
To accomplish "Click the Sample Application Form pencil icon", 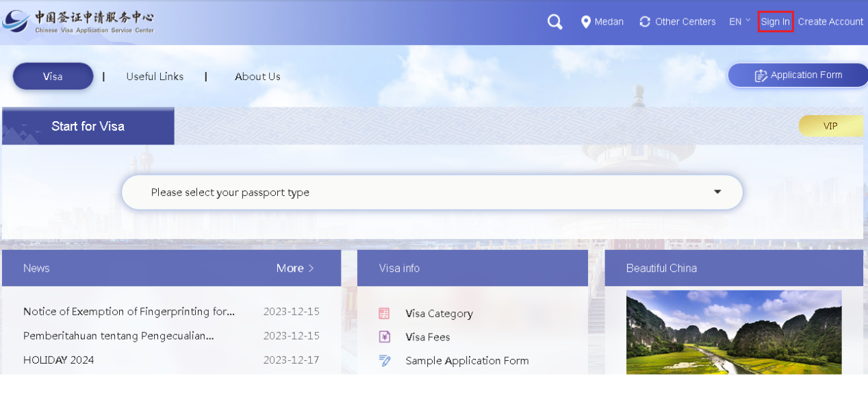I will click(x=385, y=361).
